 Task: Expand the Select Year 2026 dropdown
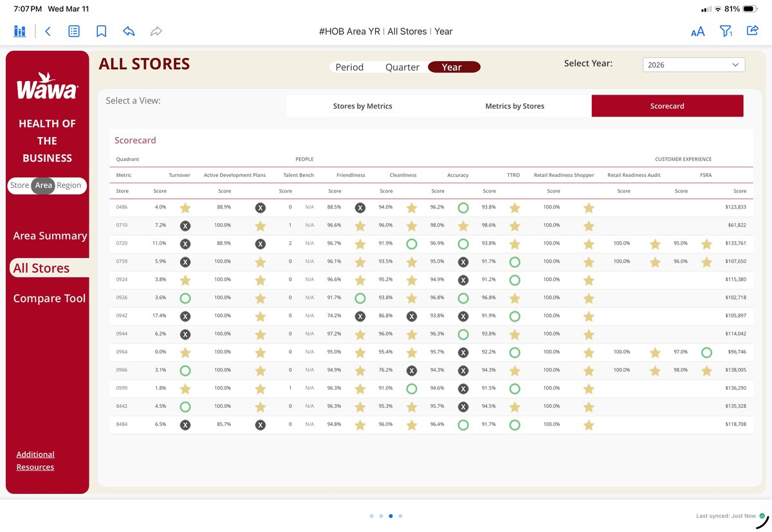[x=694, y=65]
